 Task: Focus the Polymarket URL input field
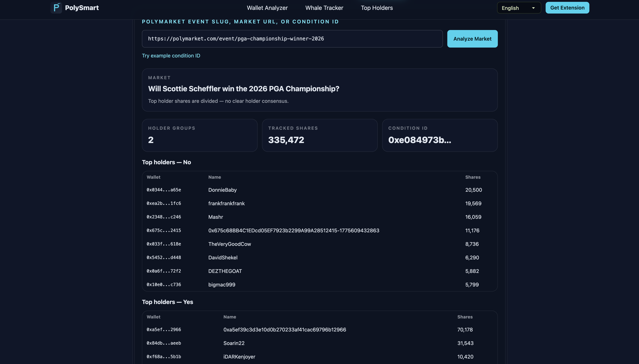(x=292, y=39)
